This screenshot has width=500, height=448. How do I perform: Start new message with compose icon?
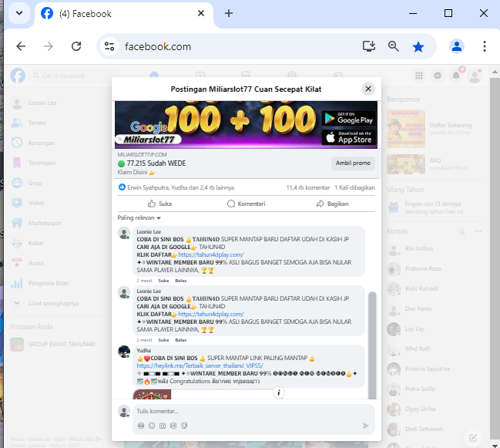point(473,438)
